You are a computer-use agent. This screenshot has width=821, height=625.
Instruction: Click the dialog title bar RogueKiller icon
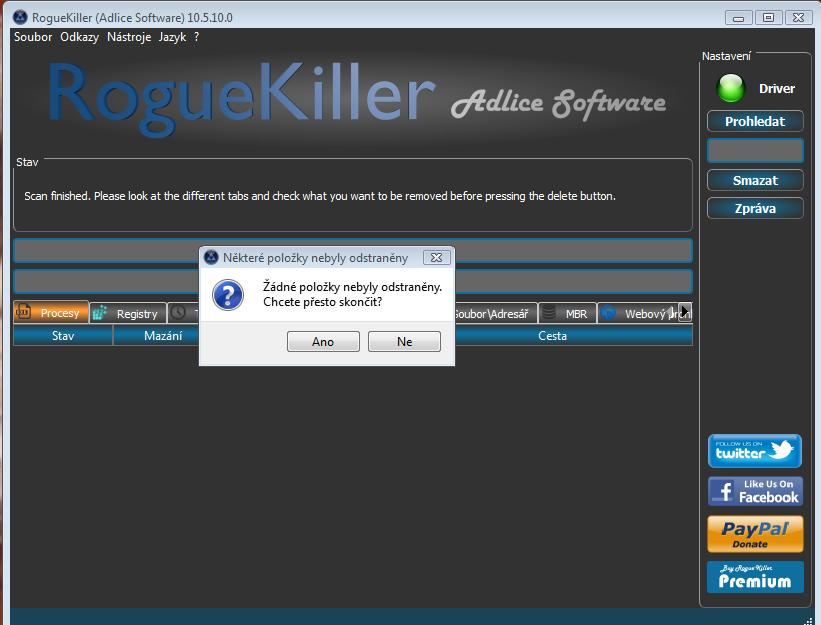(211, 258)
